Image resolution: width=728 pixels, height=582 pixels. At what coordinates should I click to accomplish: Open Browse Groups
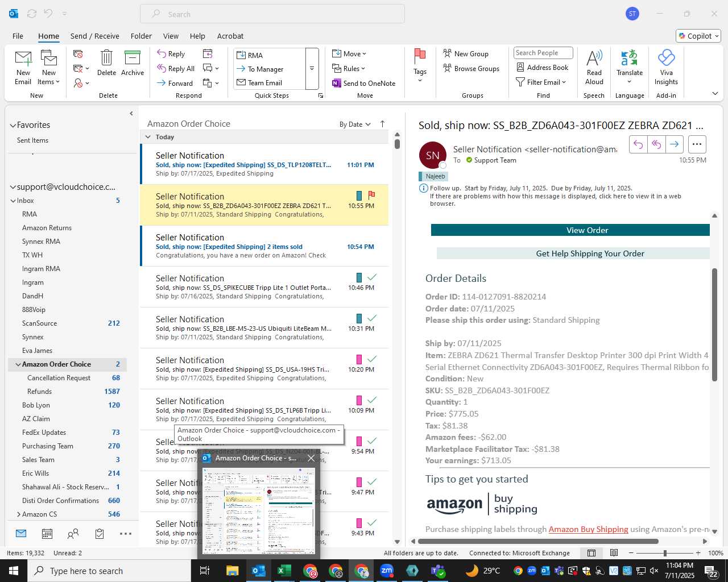471,68
